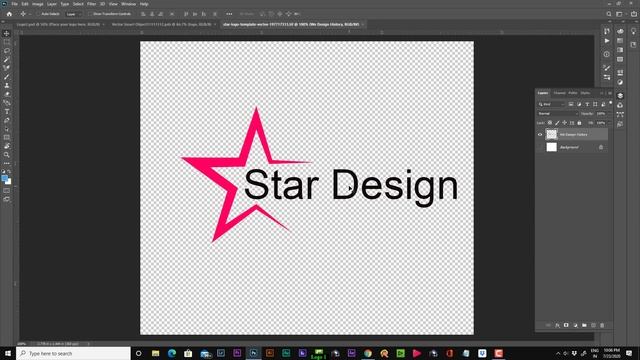Open the Window menu
This screenshot has height=360, width=640.
point(128,4)
